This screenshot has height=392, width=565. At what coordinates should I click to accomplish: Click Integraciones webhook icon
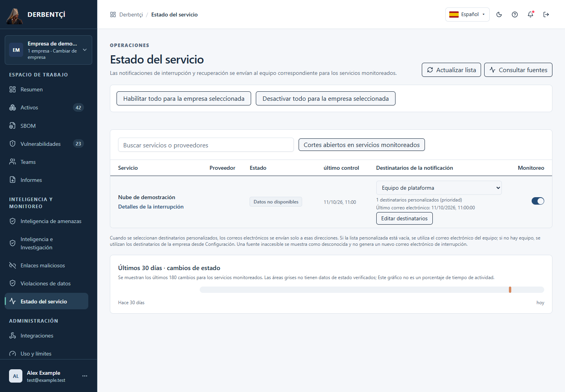(x=13, y=336)
